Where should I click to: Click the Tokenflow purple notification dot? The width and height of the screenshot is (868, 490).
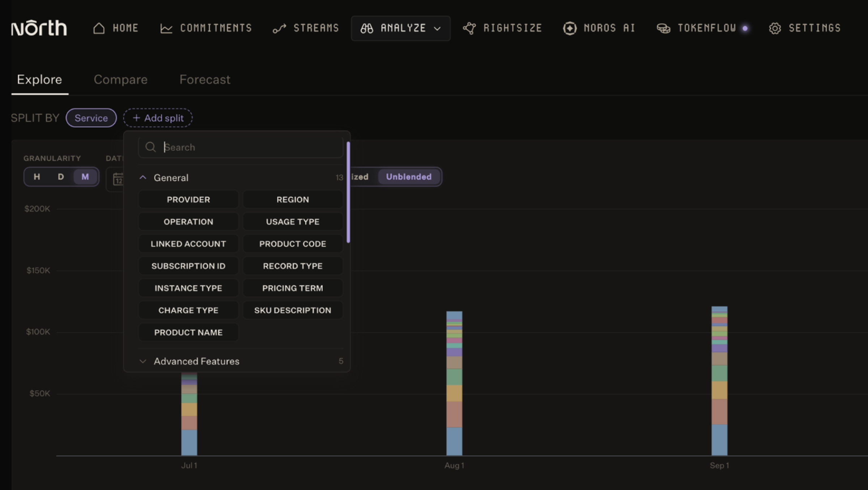click(x=745, y=28)
